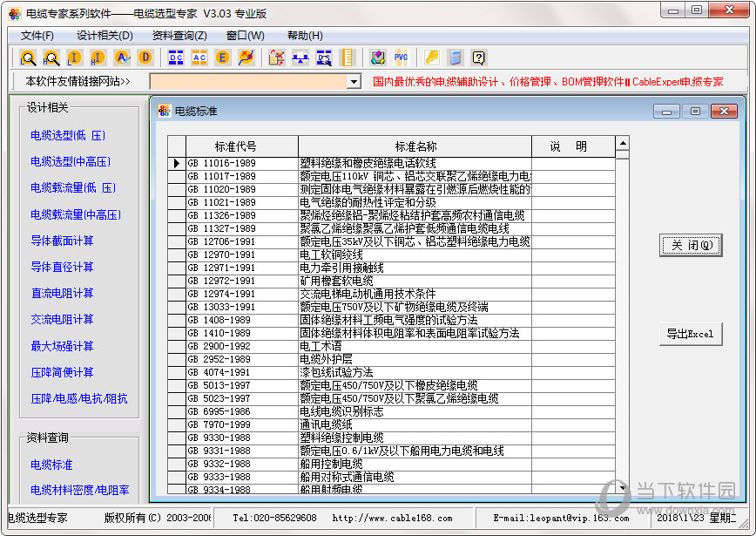The image size is (756, 536).
Task: Click the scroll-down arrow of standards table
Action: tap(623, 488)
